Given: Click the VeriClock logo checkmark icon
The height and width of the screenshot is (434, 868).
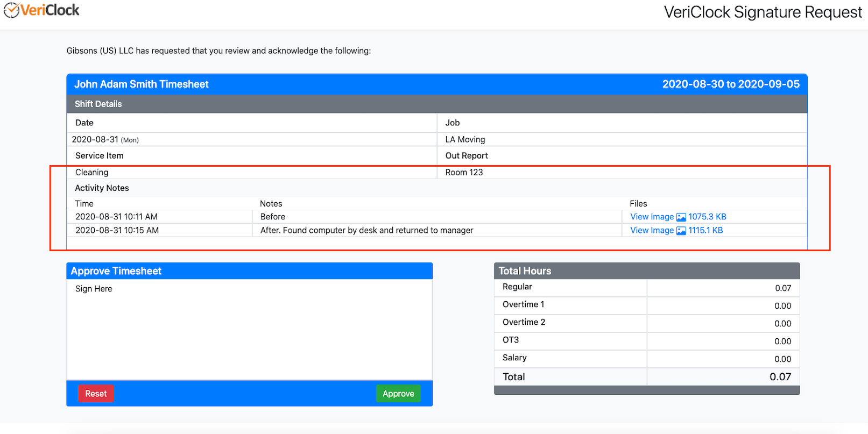Looking at the screenshot, I should click(11, 10).
